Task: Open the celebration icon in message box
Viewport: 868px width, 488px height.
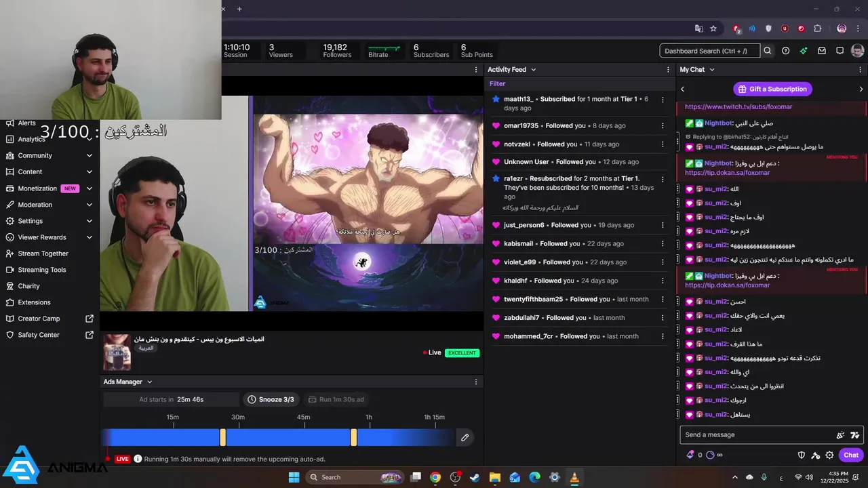Action: [x=841, y=435]
